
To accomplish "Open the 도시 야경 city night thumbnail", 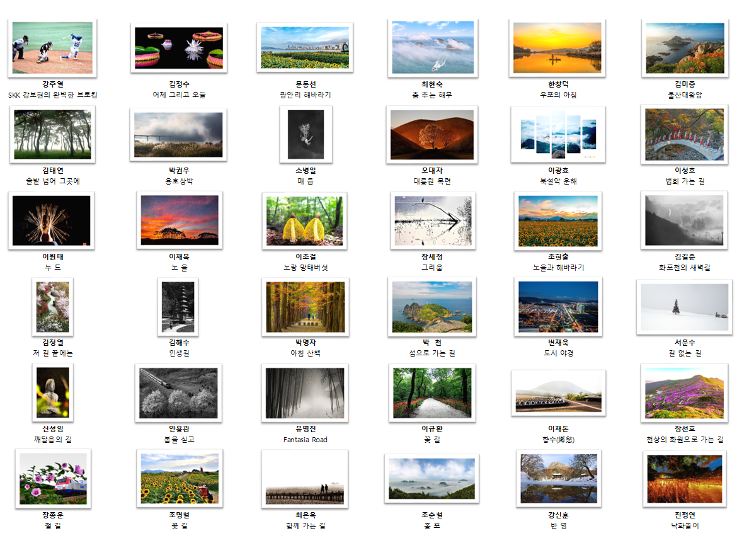I will (557, 306).
